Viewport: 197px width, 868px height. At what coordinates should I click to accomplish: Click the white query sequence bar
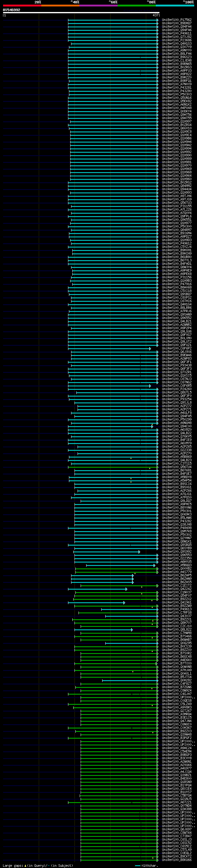(x=81, y=13)
